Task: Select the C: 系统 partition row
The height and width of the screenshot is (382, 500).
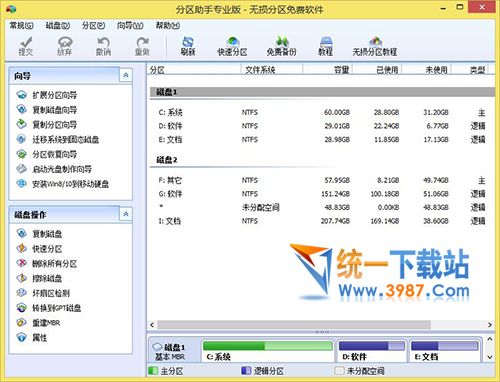Action: tap(322, 112)
